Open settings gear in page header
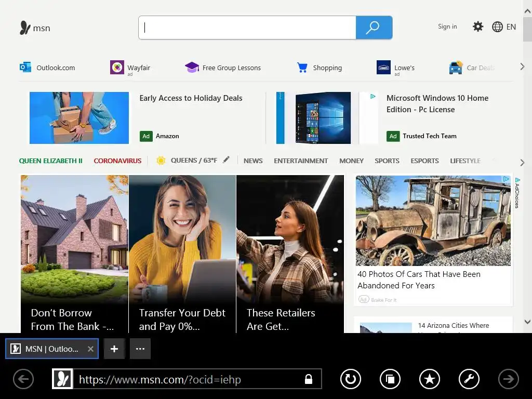Viewport: 532px width, 399px height. point(478,26)
